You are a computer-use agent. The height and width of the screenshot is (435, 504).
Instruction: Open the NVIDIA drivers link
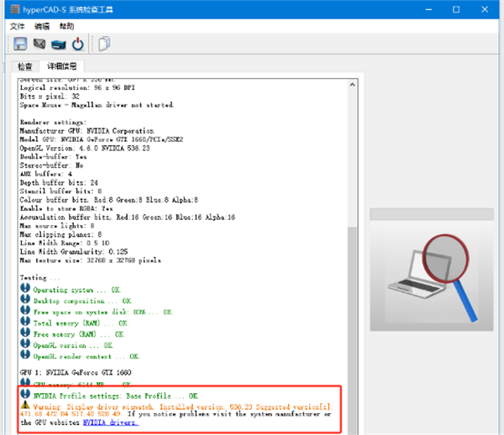[110, 423]
